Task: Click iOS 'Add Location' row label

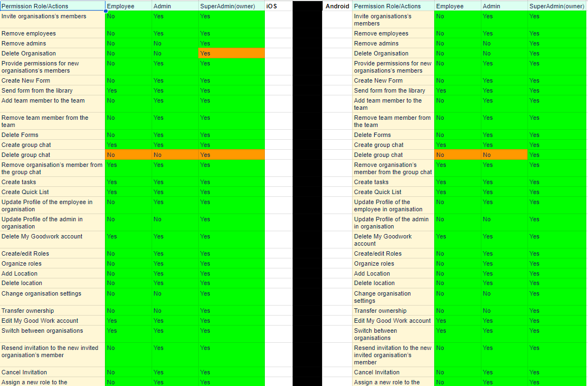Action: coord(53,273)
